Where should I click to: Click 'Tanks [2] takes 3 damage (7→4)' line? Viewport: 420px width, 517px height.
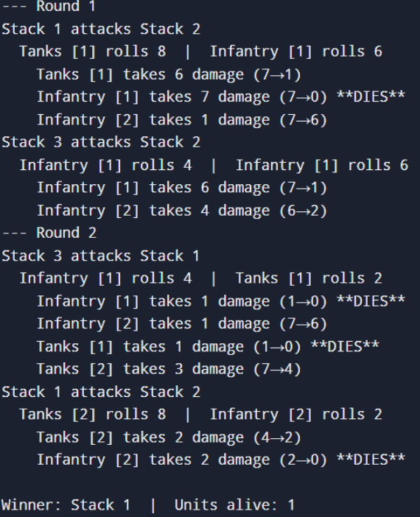169,369
